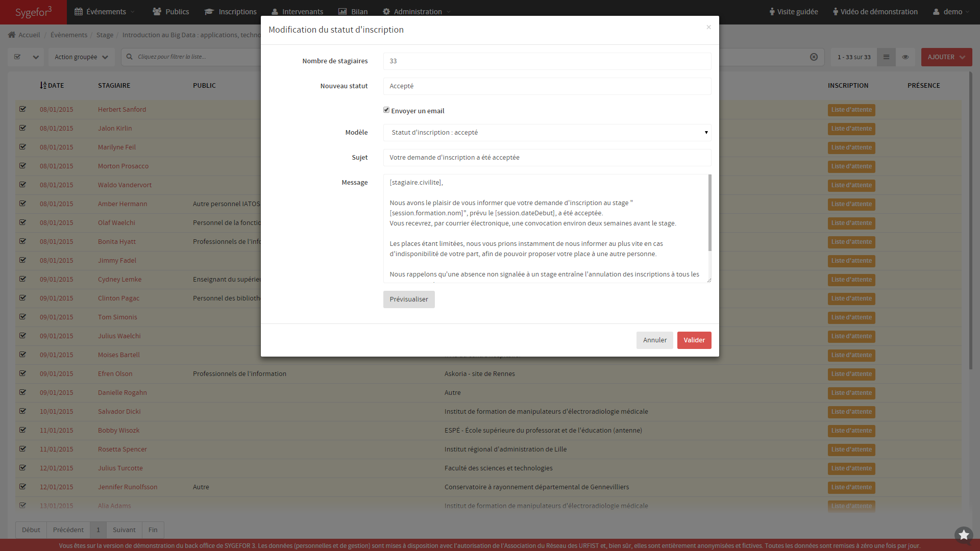Clear the filter with the circled X icon
This screenshot has width=980, height=551.
pyautogui.click(x=814, y=57)
